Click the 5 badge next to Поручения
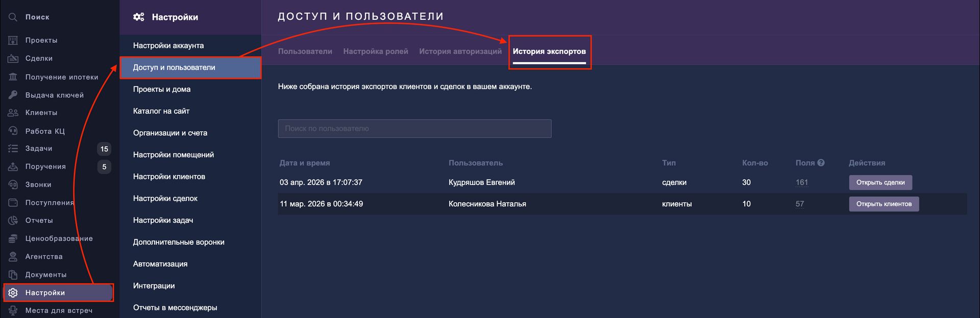Screen dimensions: 980x318 coord(104,167)
